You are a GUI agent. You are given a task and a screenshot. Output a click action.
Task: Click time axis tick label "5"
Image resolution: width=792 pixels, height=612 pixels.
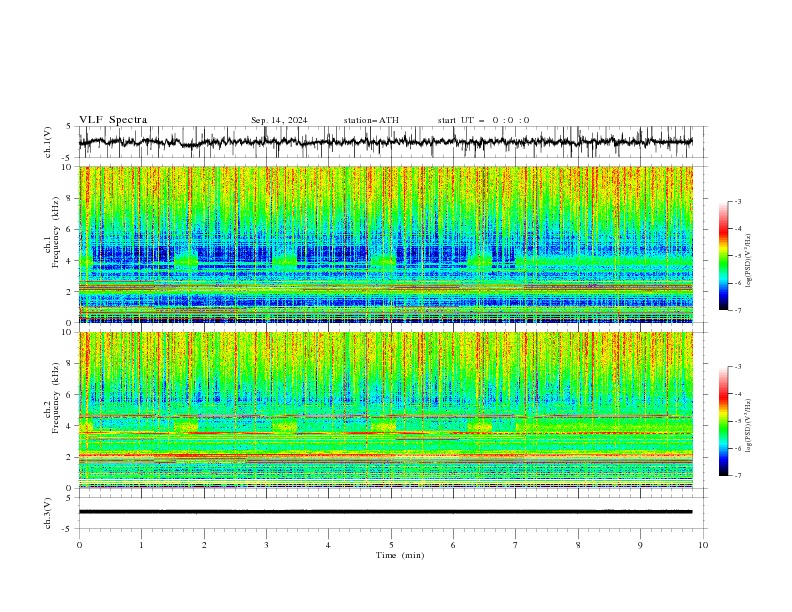tap(391, 545)
